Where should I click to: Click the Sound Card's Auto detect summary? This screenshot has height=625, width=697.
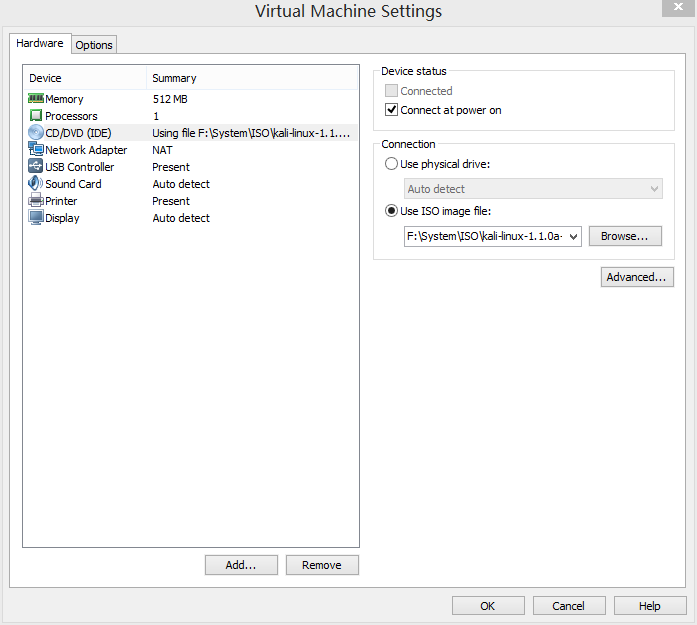(x=181, y=184)
